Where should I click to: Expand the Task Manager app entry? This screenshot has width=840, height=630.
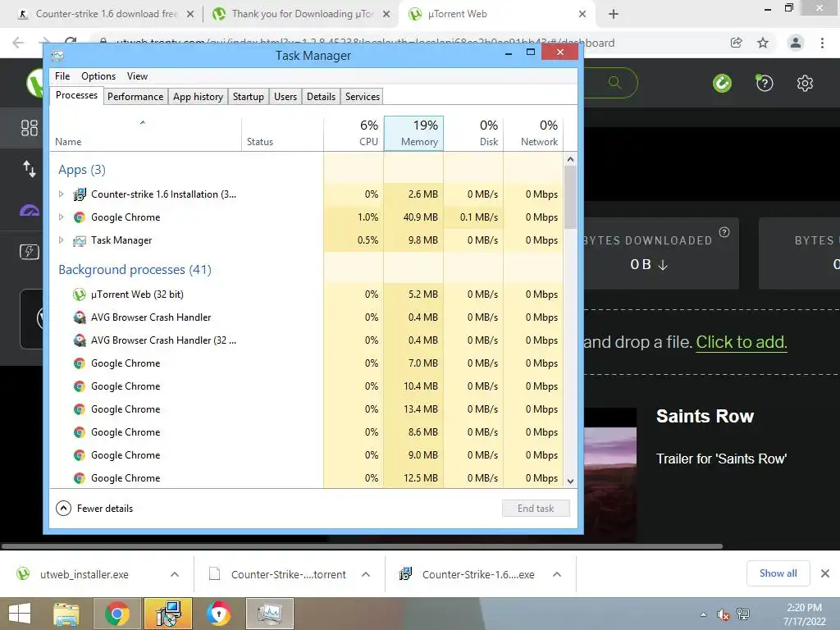pyautogui.click(x=61, y=240)
